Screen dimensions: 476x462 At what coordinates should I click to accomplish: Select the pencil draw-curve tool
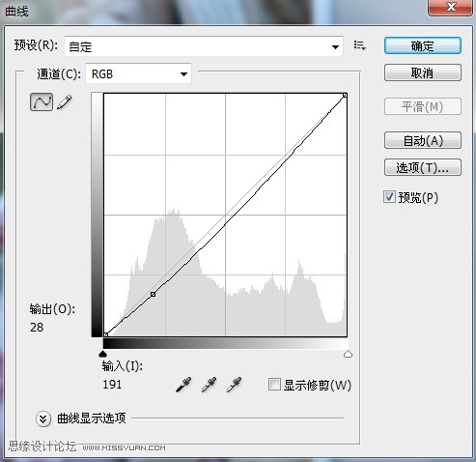coord(65,102)
